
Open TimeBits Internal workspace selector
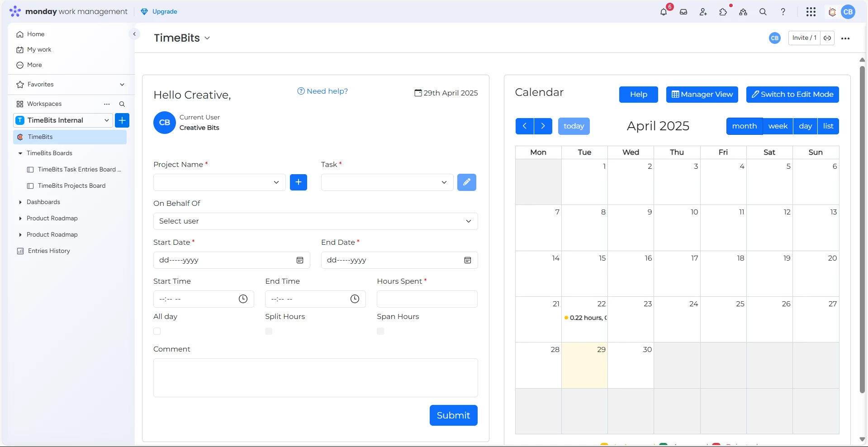[62, 120]
